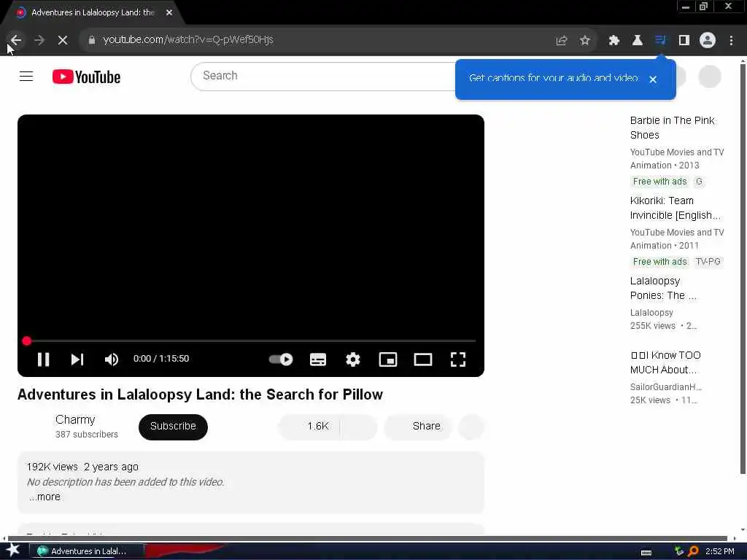Image resolution: width=747 pixels, height=560 pixels.
Task: Dismiss the captions tooltip with its X
Action: pyautogui.click(x=653, y=79)
